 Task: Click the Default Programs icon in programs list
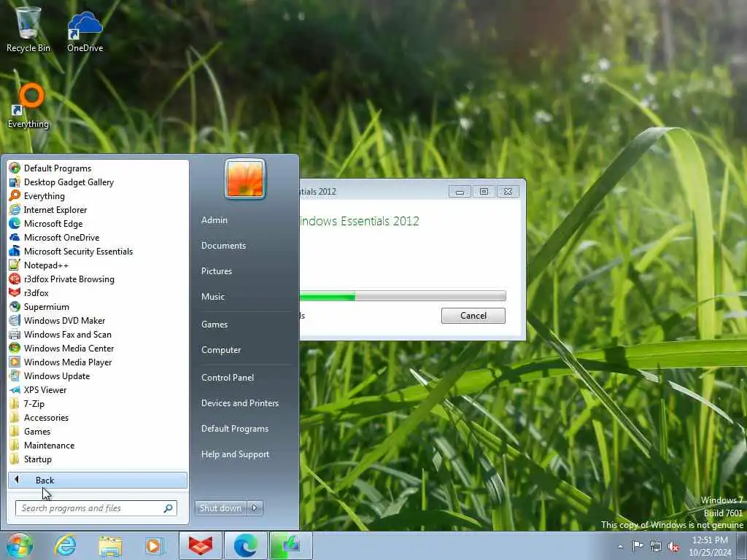[15, 168]
